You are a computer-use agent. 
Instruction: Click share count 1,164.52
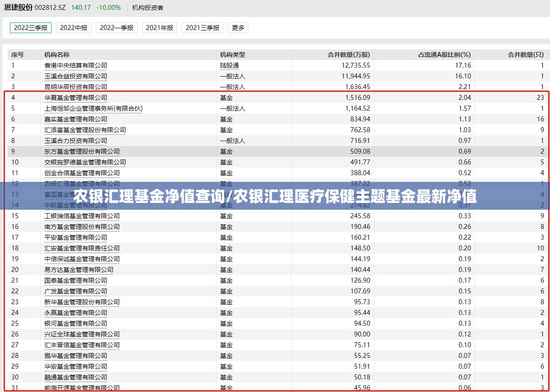358,108
